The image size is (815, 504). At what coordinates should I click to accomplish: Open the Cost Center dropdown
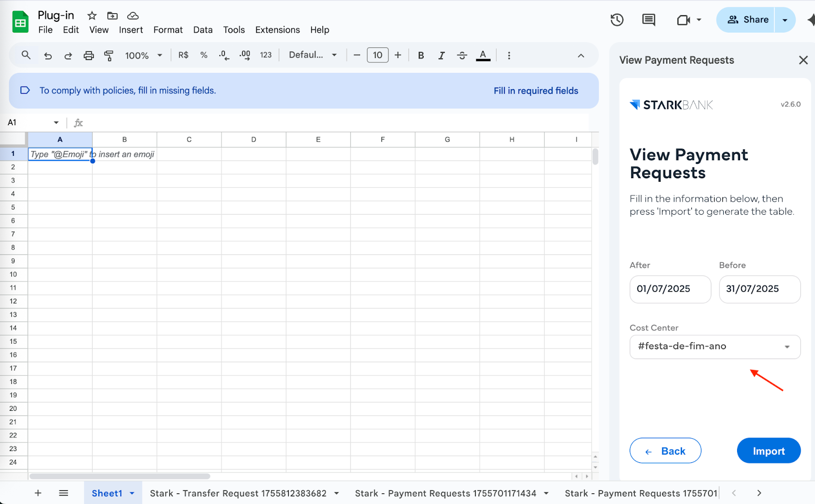click(715, 347)
